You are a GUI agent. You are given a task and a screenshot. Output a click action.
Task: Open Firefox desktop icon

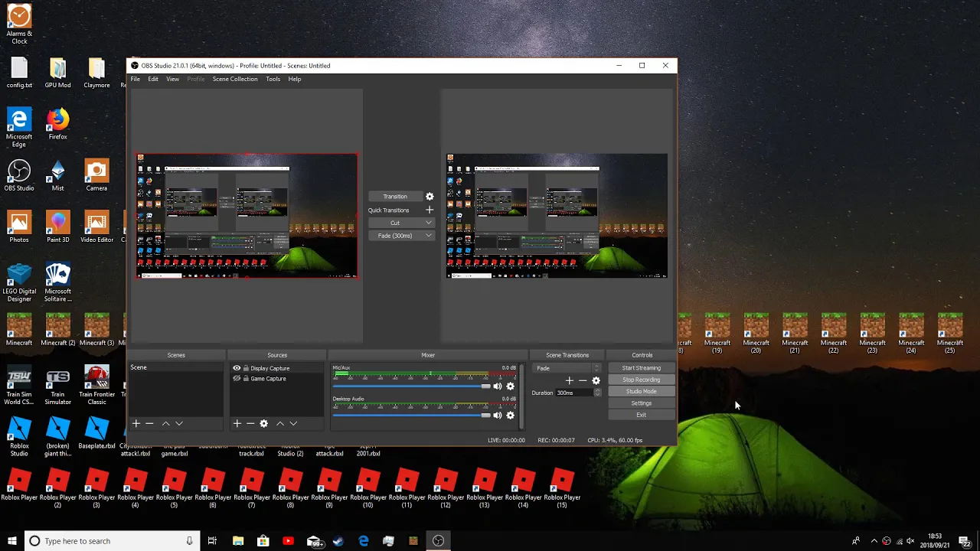click(x=57, y=124)
